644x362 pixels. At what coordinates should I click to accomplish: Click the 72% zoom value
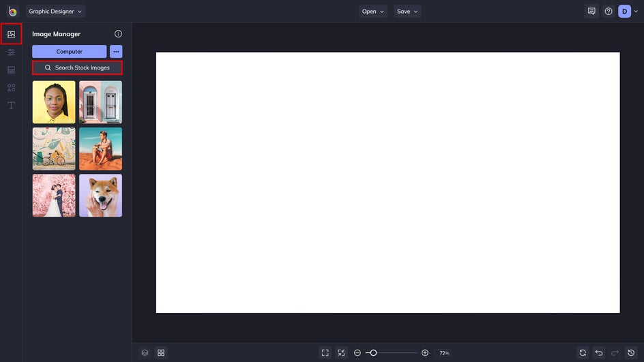[444, 353]
